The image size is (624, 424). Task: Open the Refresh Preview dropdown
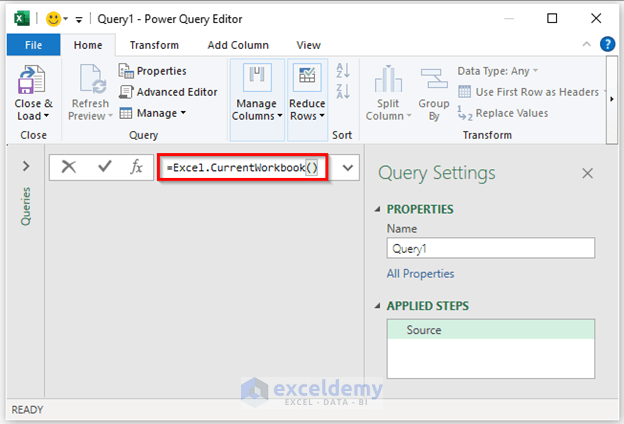point(110,116)
